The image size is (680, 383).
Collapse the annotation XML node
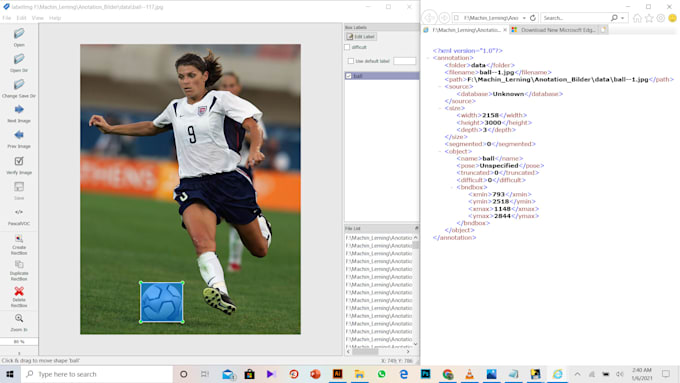428,58
